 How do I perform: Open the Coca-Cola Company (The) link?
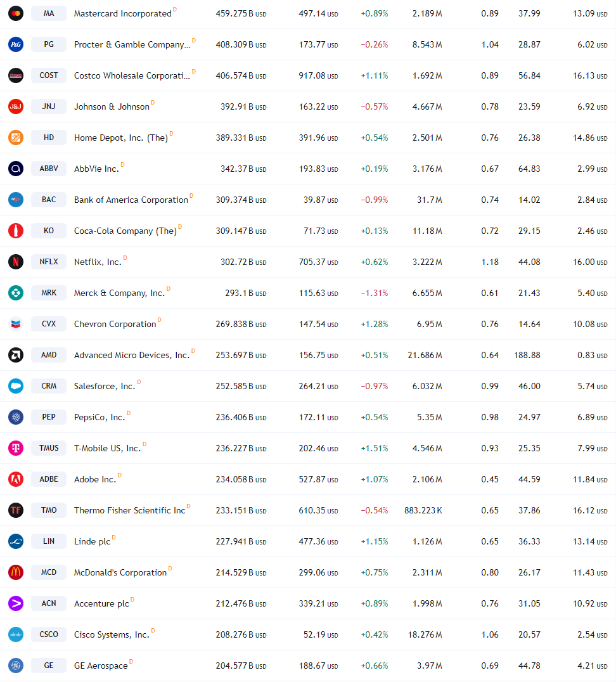(125, 231)
